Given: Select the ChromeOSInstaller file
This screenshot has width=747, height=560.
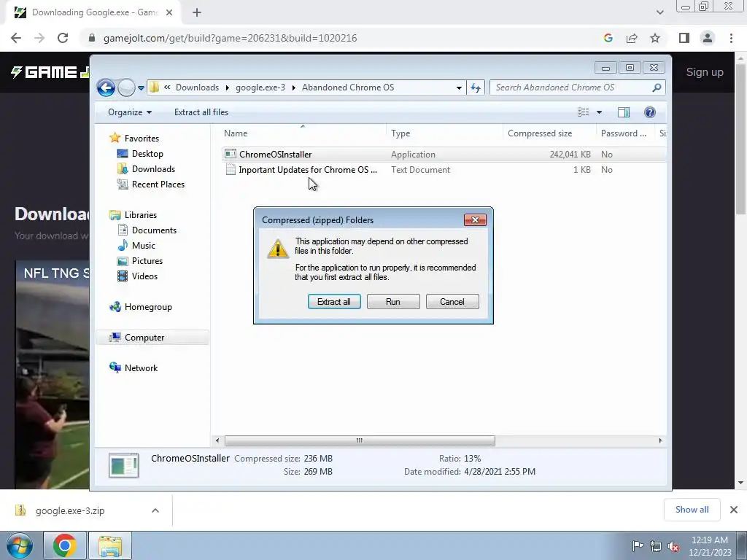Looking at the screenshot, I should pos(275,155).
